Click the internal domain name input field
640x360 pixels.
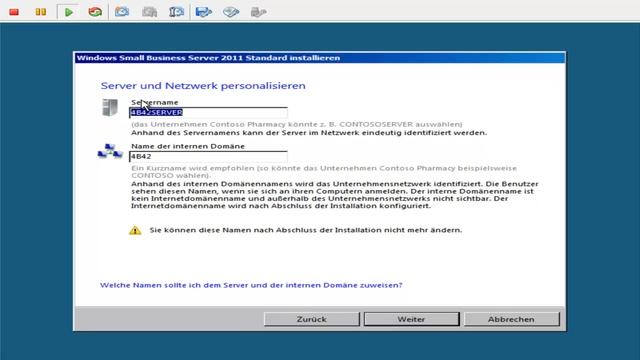tap(208, 156)
